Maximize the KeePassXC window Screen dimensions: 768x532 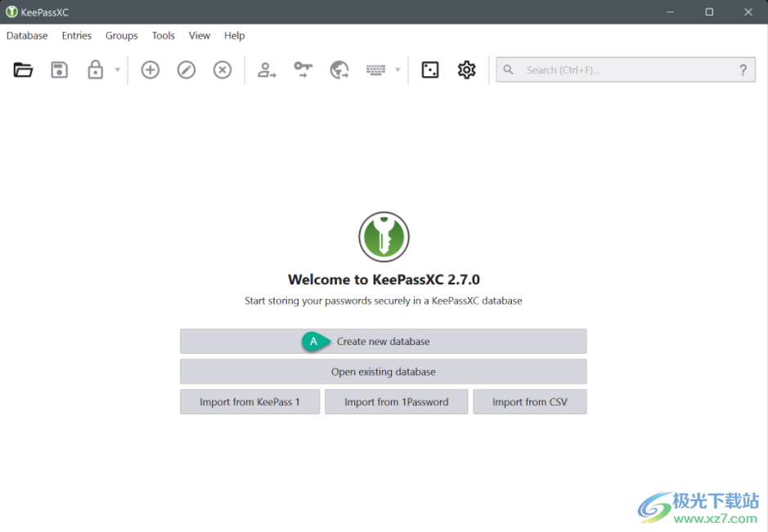click(709, 11)
